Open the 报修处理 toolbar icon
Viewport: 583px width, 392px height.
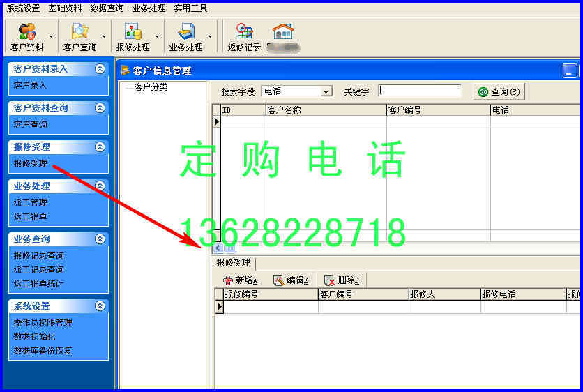(x=132, y=36)
